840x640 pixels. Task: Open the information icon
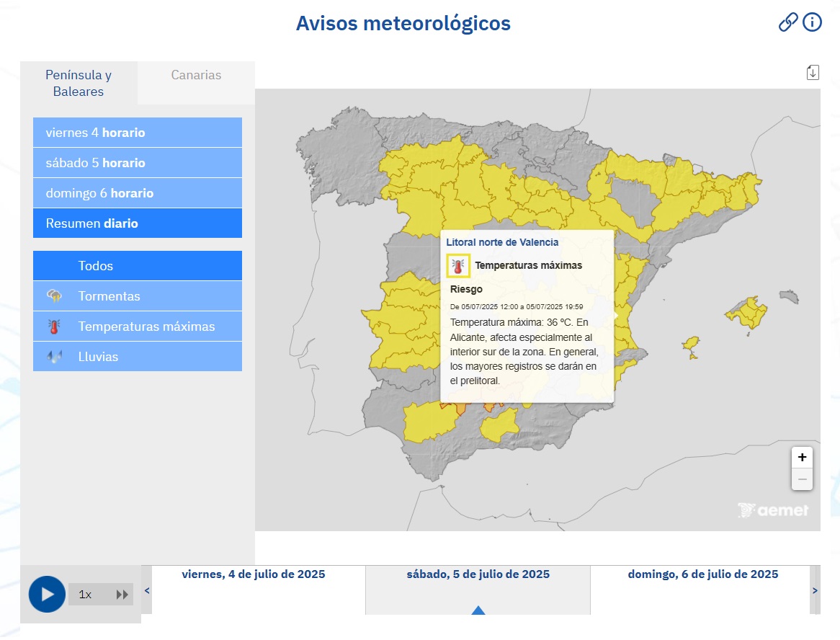pyautogui.click(x=812, y=22)
